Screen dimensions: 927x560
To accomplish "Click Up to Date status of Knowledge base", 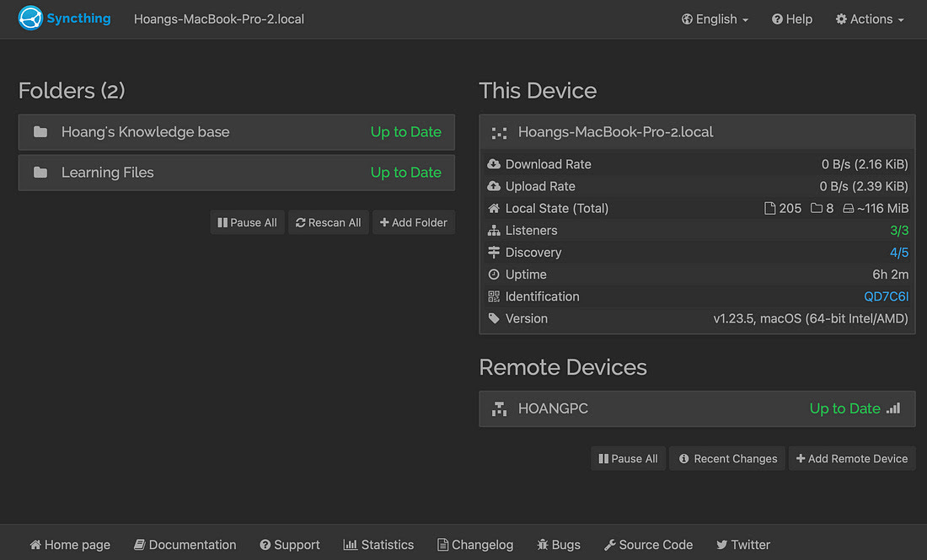I will [405, 131].
